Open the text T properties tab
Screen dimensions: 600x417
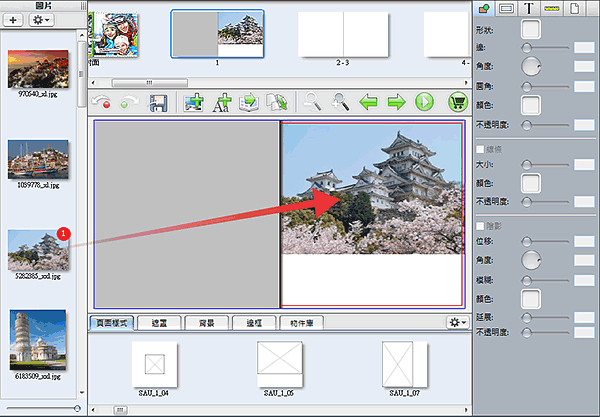529,8
